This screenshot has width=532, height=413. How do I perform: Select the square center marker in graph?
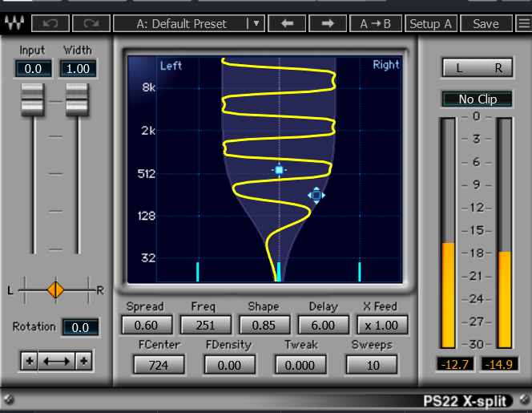280,170
